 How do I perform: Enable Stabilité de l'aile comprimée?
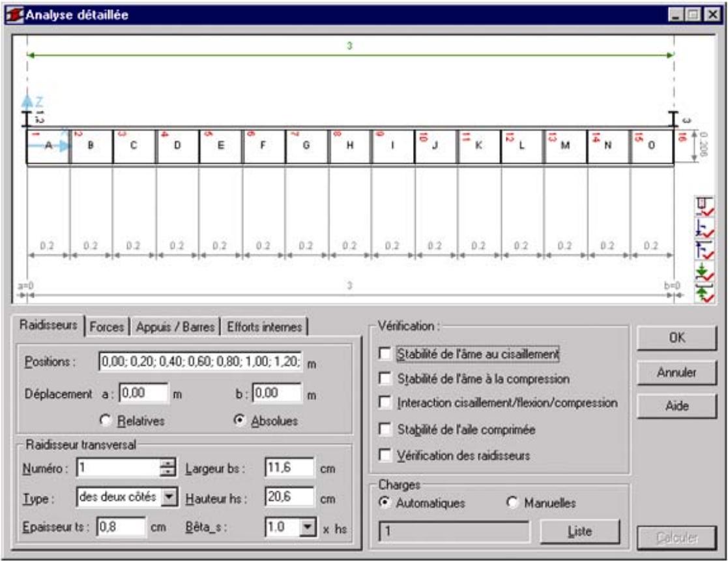385,429
